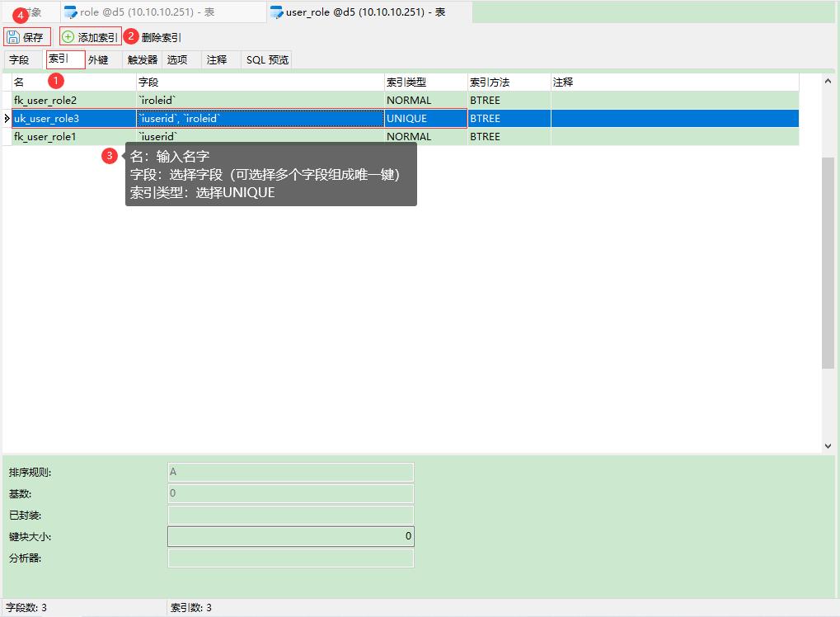Click the 索引类型 column header
This screenshot has height=617, width=840.
[426, 82]
